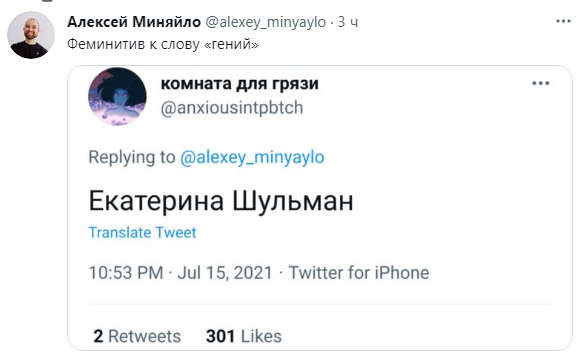The width and height of the screenshot is (587, 361).
Task: Open the 10:53 PM timestamp
Action: [126, 273]
